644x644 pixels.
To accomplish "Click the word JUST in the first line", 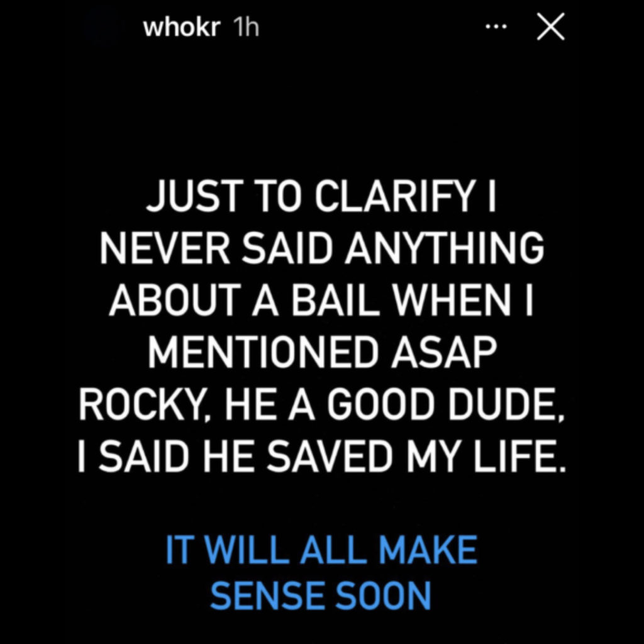I will (x=194, y=196).
